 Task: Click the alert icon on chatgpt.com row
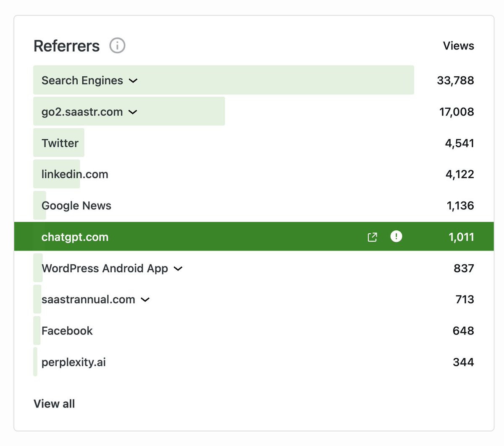tap(396, 237)
